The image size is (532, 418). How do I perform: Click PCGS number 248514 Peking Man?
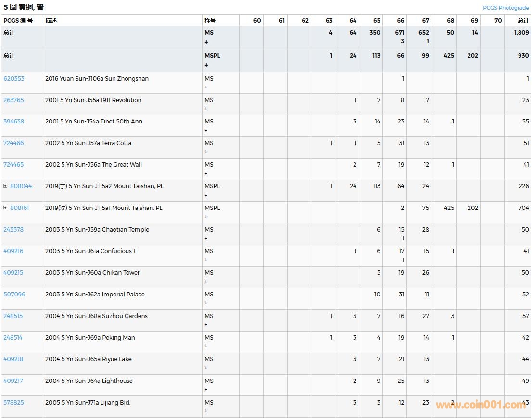[13, 338]
